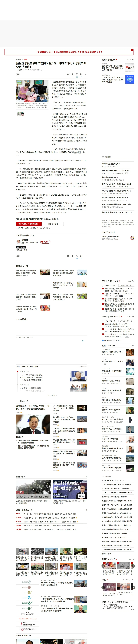Switch to 昨日のトップ5 ranking tab
138x644 pixels.
(x=126, y=285)
